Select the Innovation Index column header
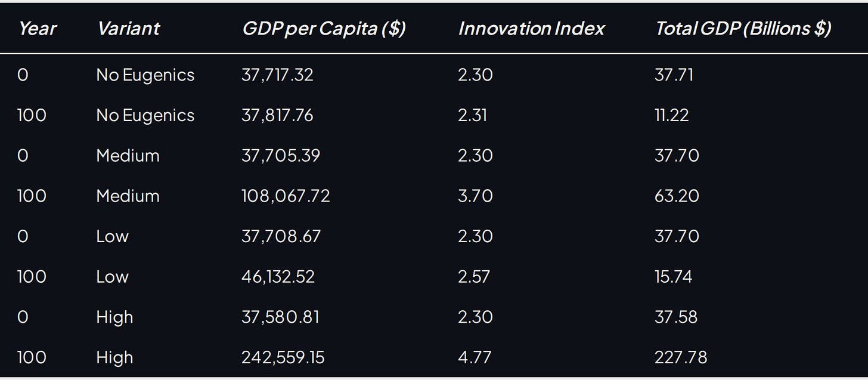Screen dimensions: 868x380 tap(531, 28)
